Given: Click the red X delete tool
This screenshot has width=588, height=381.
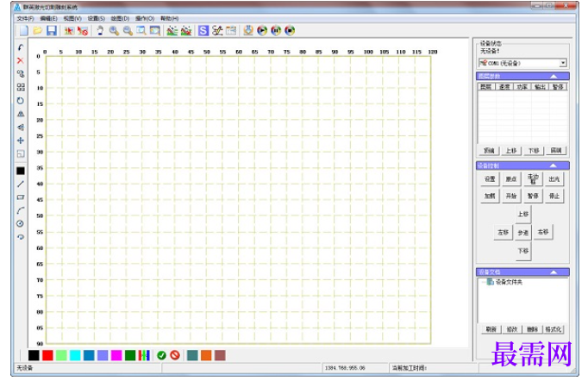Looking at the screenshot, I should pos(21,60).
